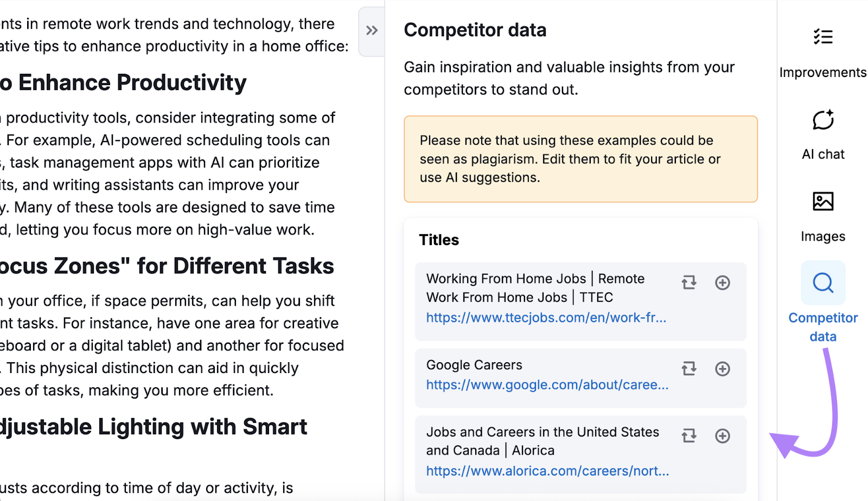The height and width of the screenshot is (501, 868).
Task: Collapse the Competitor data panel with the chevron
Action: coord(372,31)
